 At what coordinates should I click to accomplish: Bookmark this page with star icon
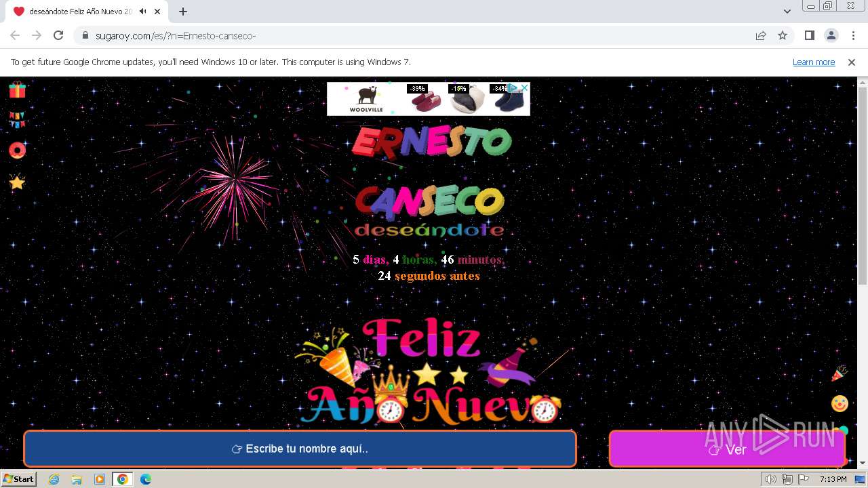click(x=783, y=35)
